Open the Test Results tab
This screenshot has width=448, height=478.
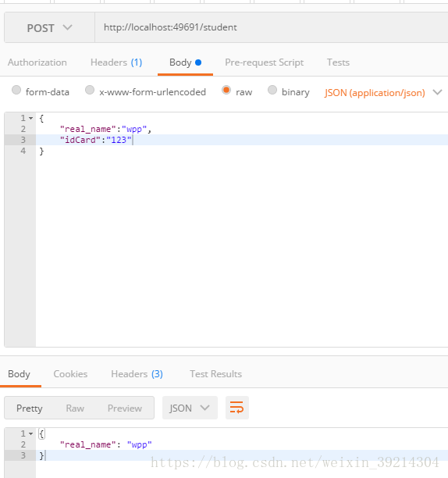(215, 374)
